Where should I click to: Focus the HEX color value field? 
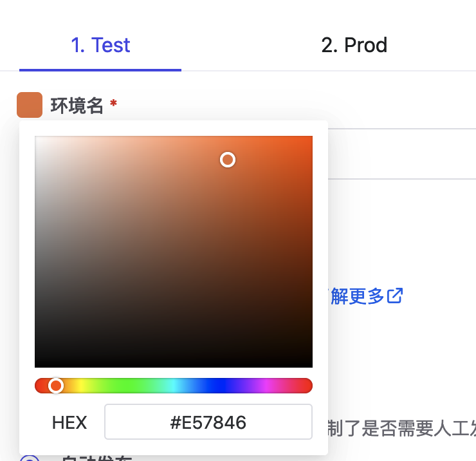208,422
